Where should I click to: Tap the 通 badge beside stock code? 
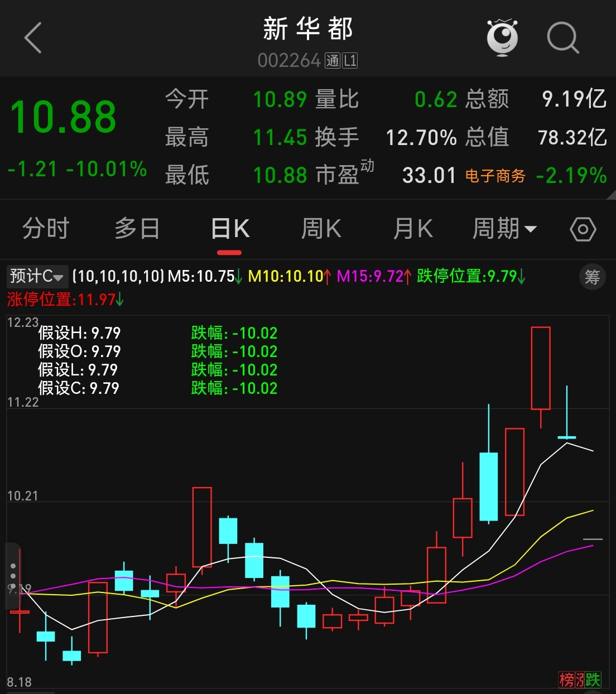[x=333, y=60]
